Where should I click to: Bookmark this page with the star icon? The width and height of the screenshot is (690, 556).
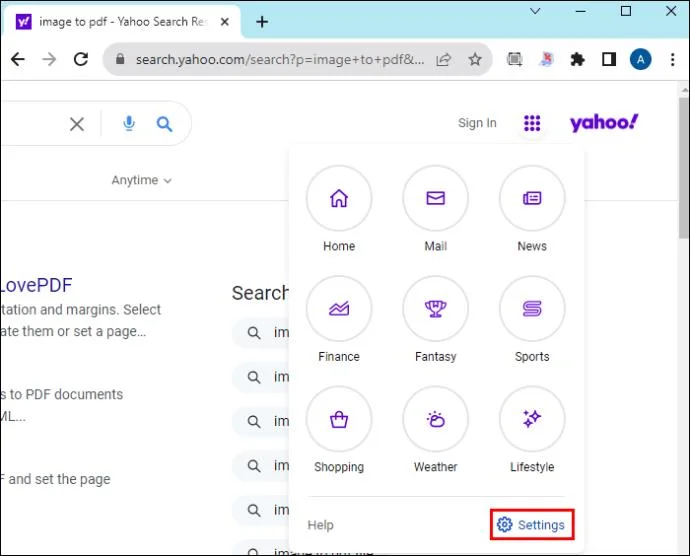click(x=475, y=59)
